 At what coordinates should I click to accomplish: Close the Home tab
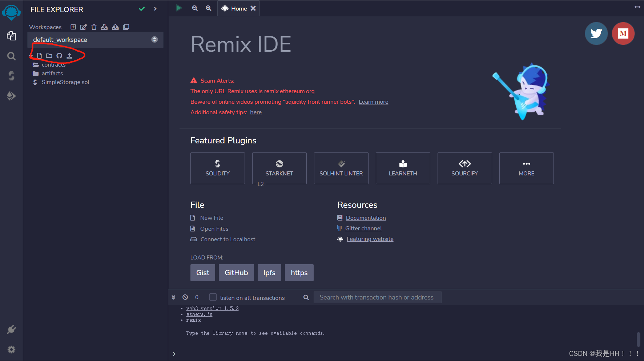pyautogui.click(x=253, y=8)
